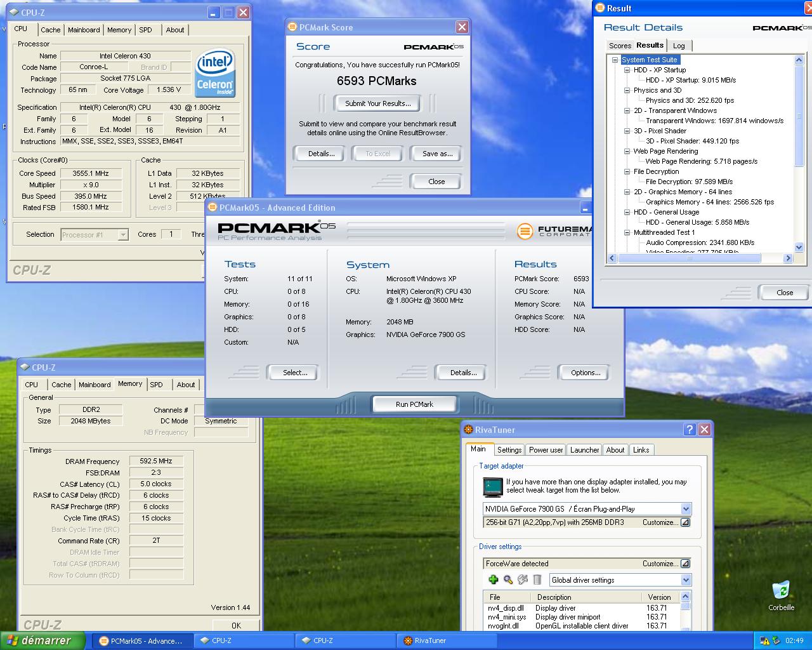Click the top CPU-Z window title icon
This screenshot has width=812, height=650.
(15, 12)
